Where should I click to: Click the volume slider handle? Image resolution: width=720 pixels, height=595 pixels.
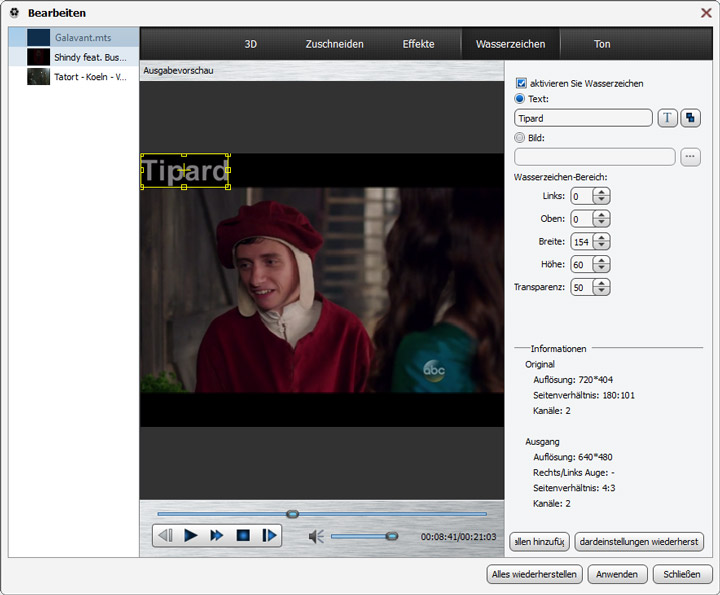tap(392, 536)
